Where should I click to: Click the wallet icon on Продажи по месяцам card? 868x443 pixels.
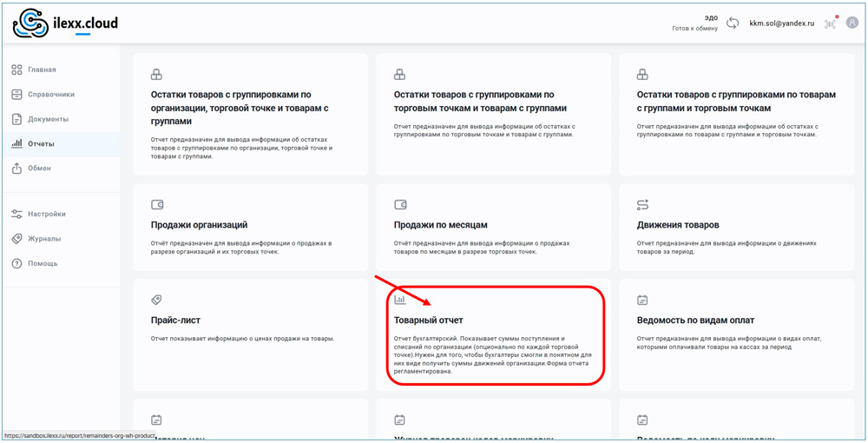pyautogui.click(x=400, y=205)
